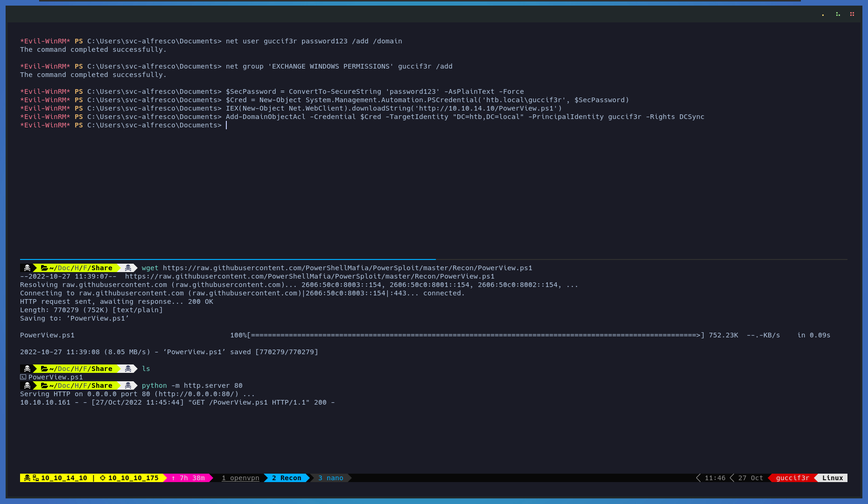Click the chevron separator before 27 Oct

pos(732,478)
